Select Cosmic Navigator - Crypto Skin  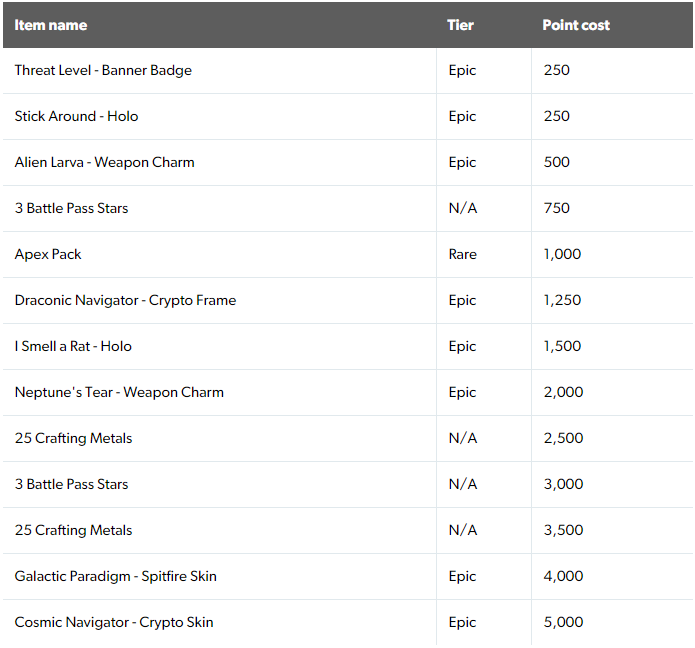[x=114, y=622]
